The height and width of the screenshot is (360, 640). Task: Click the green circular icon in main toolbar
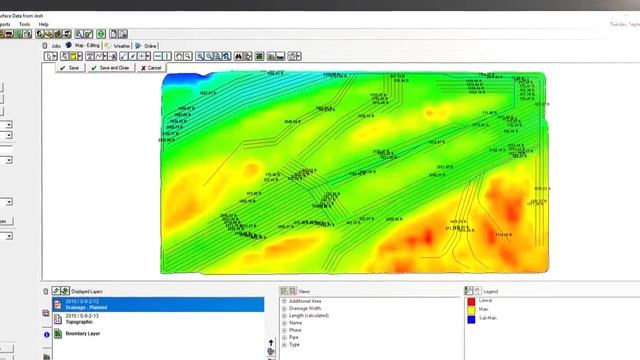pos(101,34)
